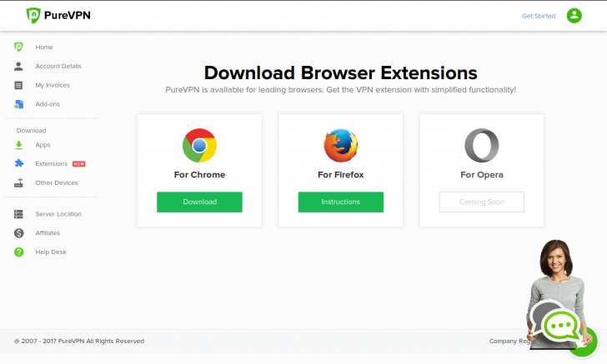Click the PureVPN wordmark text

click(x=68, y=16)
